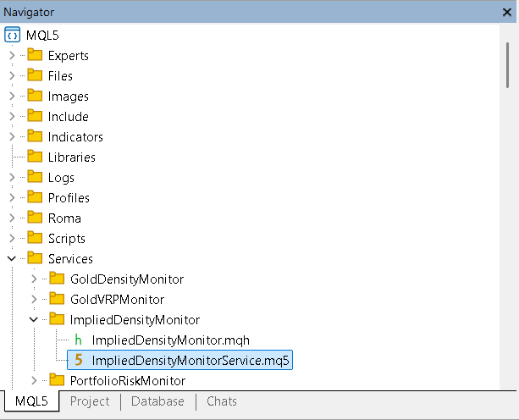Click the Scripts folder icon

[35, 238]
